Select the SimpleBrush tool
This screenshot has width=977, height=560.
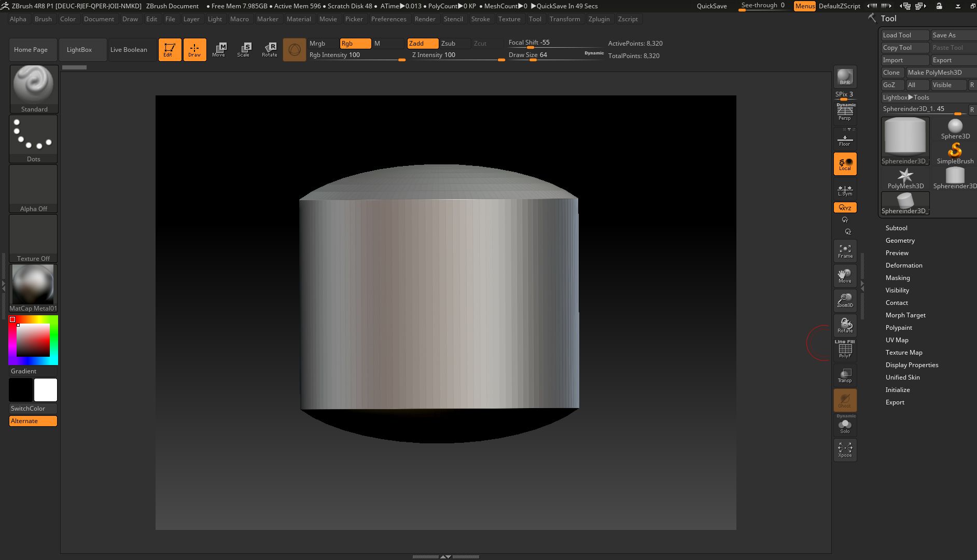point(955,154)
